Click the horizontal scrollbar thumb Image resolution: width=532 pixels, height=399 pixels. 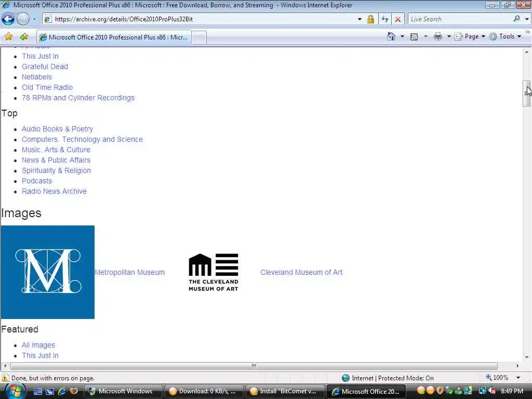point(254,366)
